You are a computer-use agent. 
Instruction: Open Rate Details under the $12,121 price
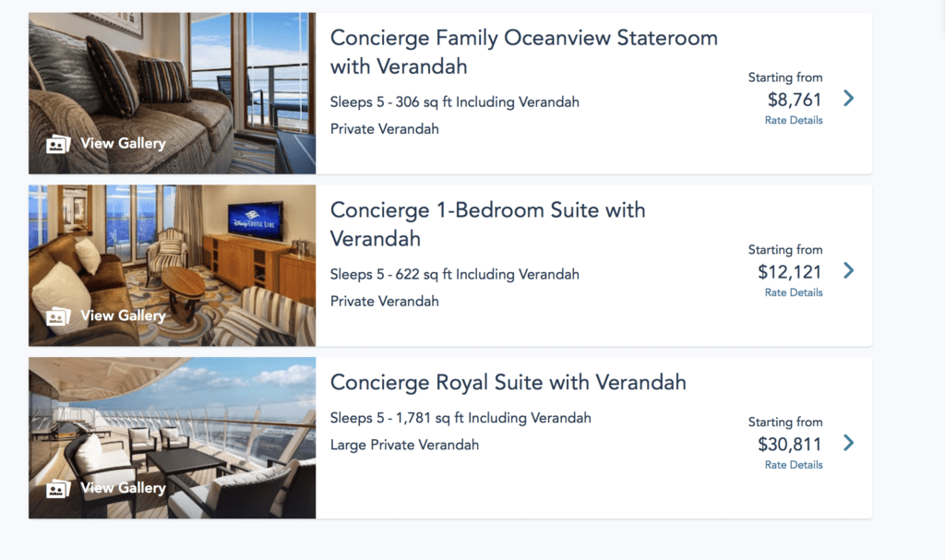point(794,292)
